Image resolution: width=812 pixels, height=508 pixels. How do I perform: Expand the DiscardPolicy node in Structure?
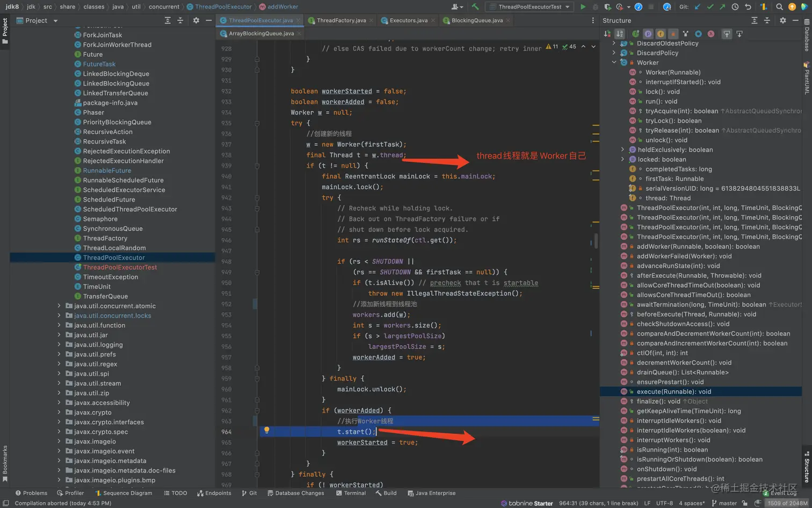coord(614,53)
